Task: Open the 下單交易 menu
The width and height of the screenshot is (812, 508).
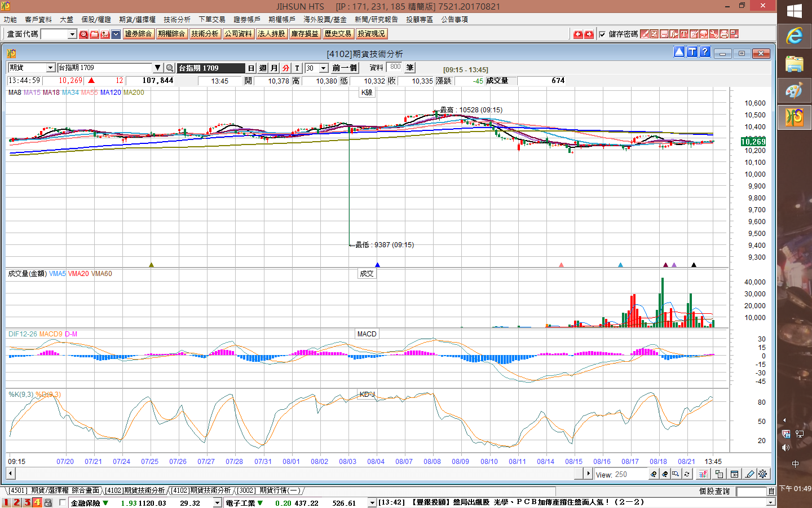Action: (212, 19)
